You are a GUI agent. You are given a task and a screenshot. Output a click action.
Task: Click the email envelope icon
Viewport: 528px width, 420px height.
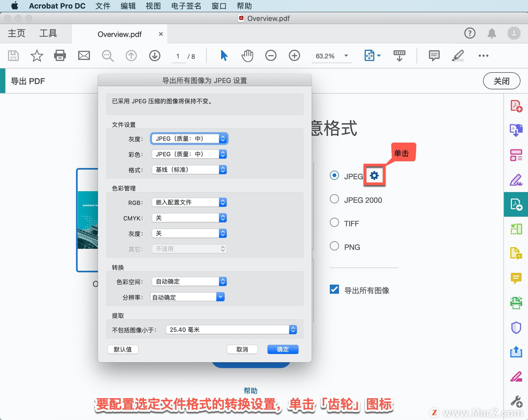pyautogui.click(x=84, y=56)
